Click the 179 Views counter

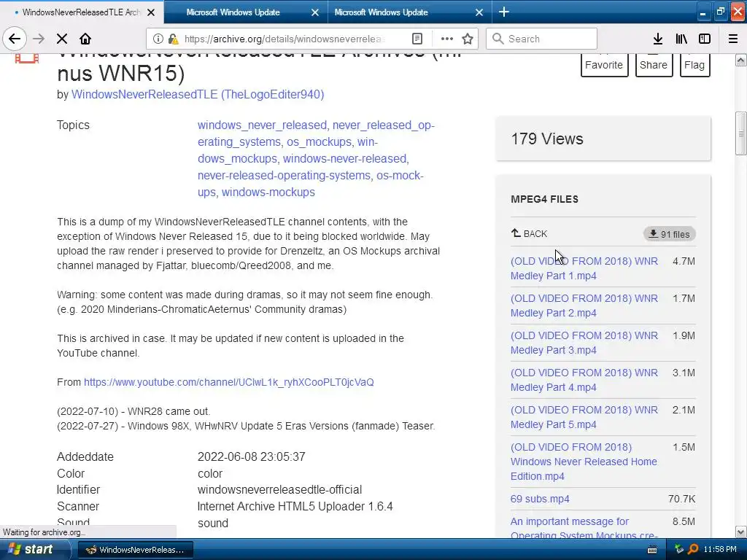[x=547, y=139]
